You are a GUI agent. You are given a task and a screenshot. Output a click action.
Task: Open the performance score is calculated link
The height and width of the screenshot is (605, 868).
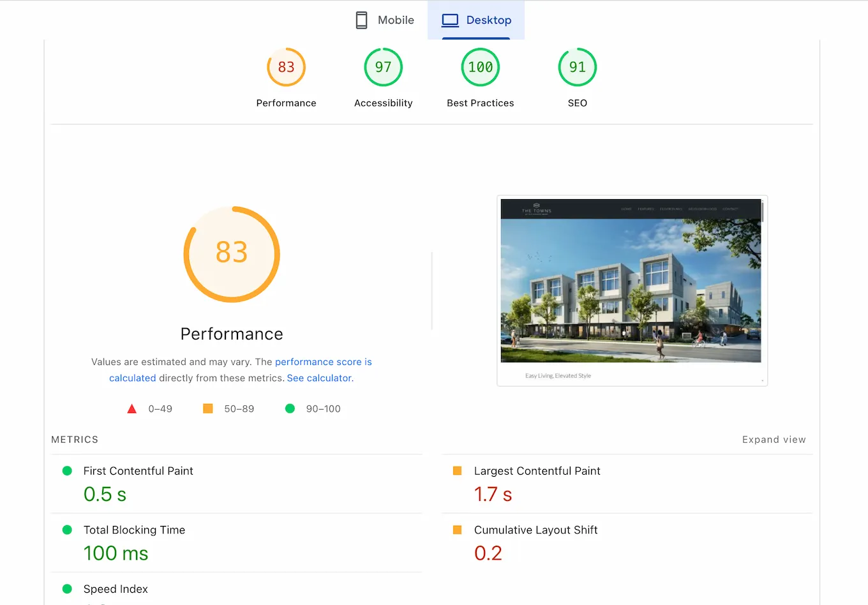[x=324, y=362]
